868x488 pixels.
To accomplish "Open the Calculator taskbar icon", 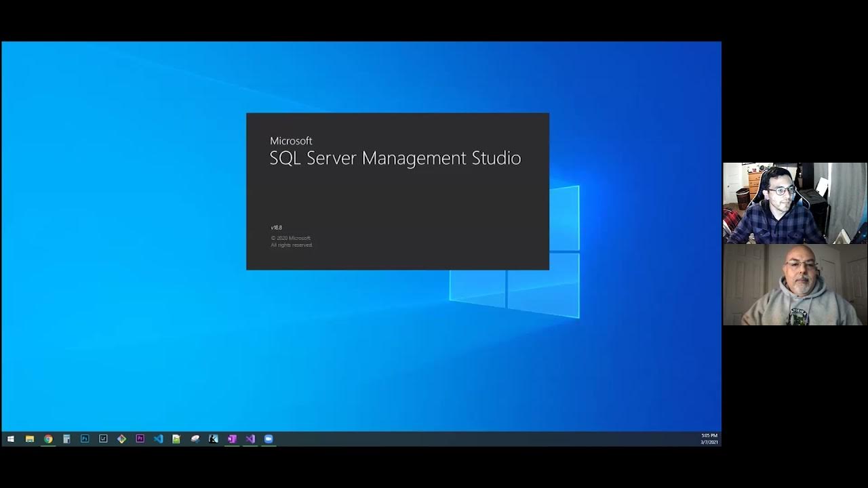I will pyautogui.click(x=66, y=439).
